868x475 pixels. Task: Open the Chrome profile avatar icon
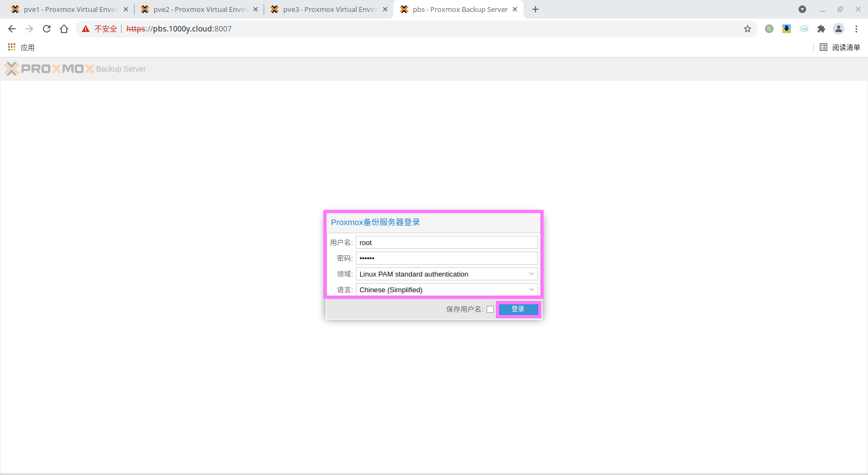(839, 29)
